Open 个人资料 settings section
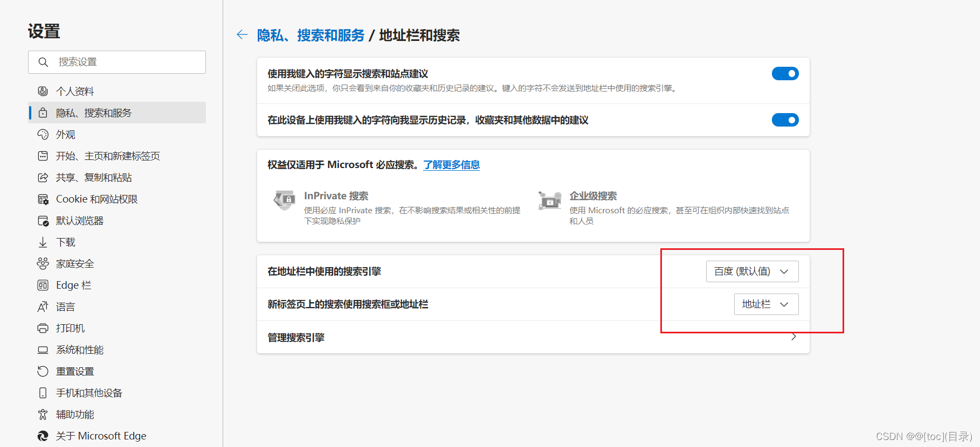Screen dimensions: 980x447 click(117, 91)
